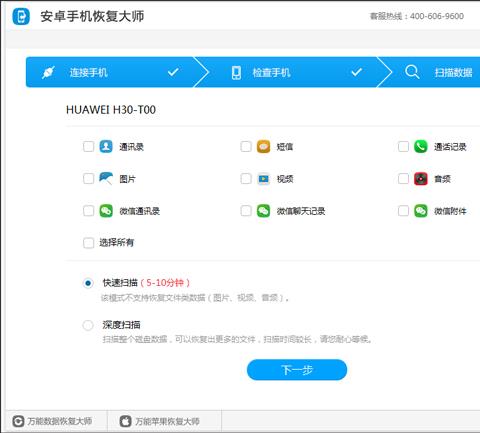This screenshot has width=480, height=433.
Task: Click the 微信聊天记录 label text
Action: click(301, 211)
